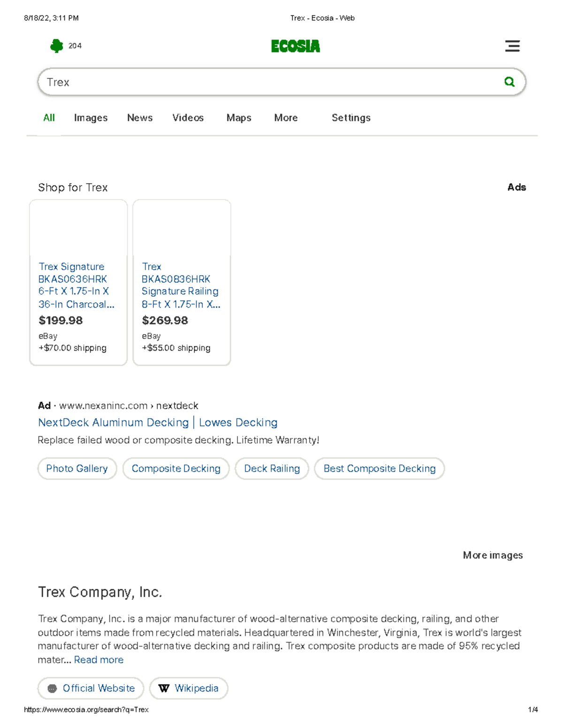Viewport: 563px width, 728px height.
Task: Click the Composite Decking sitelink
Action: (x=175, y=468)
